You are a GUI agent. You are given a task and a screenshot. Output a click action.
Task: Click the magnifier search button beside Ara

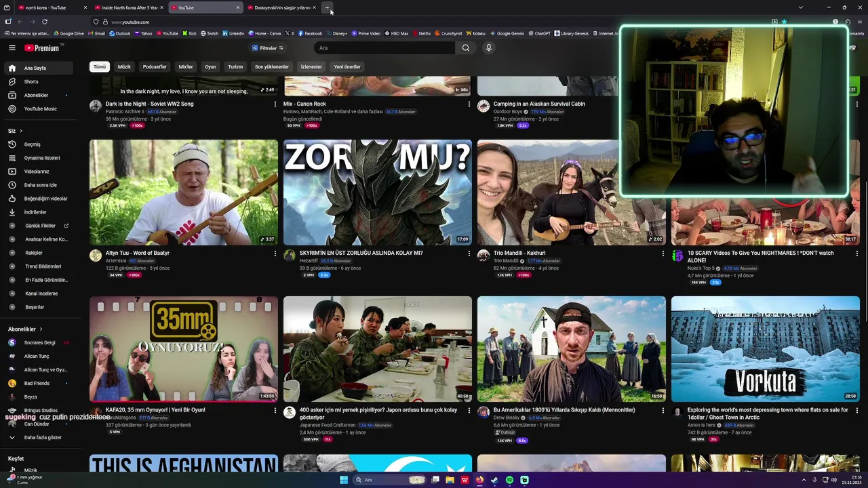tap(465, 48)
